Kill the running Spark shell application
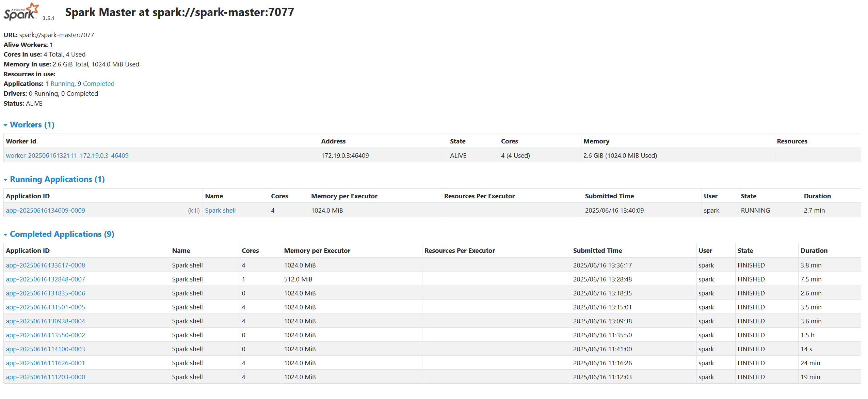 coord(194,210)
